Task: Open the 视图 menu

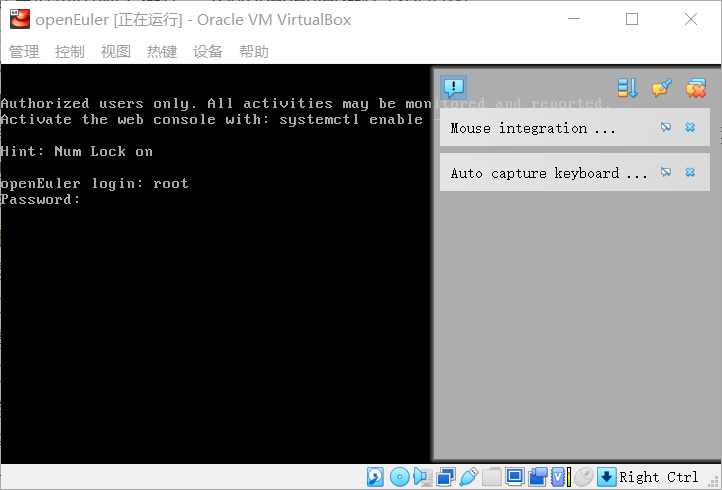Action: click(x=116, y=52)
